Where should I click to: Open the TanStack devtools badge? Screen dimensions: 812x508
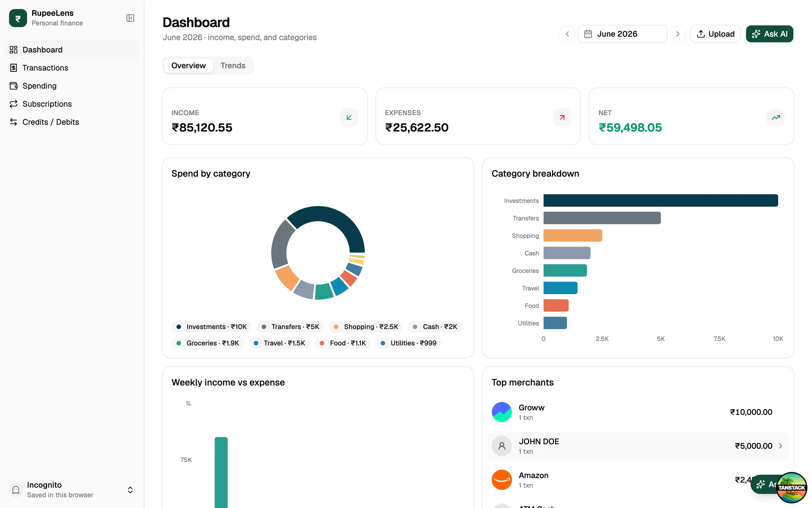coord(792,487)
